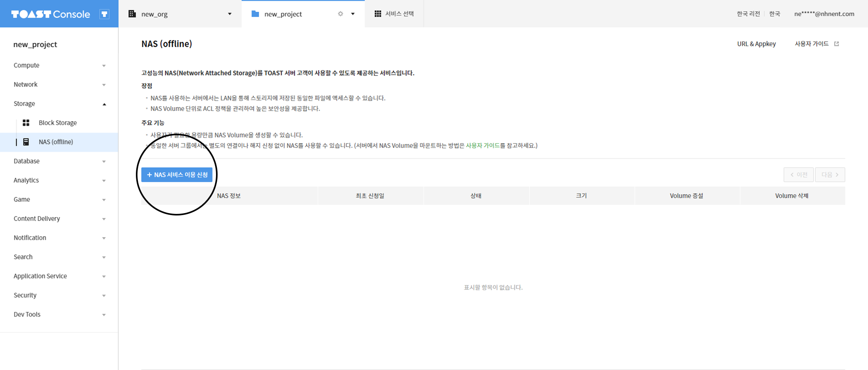Screen dimensions: 868x370
Task: Click the service selection grid icon
Action: pos(378,14)
